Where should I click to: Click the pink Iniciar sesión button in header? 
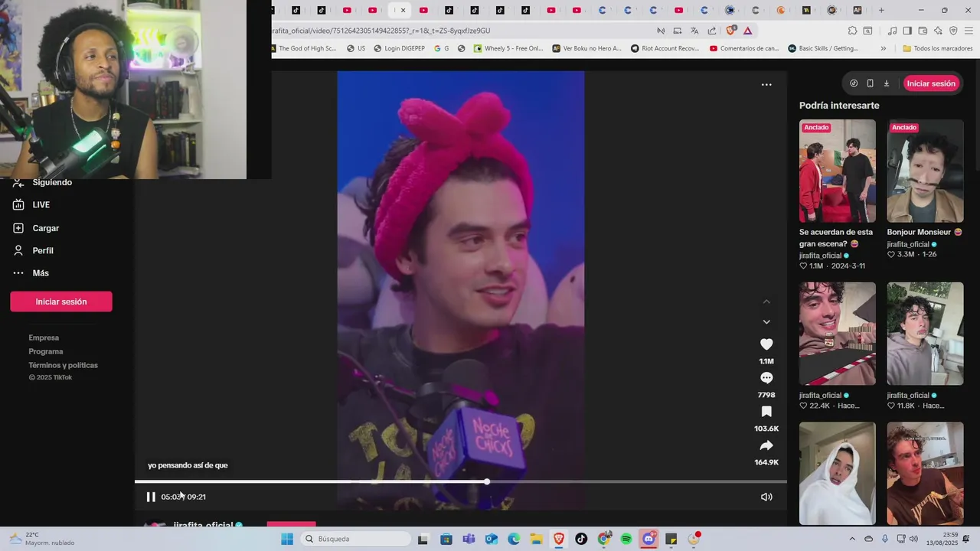pos(931,83)
